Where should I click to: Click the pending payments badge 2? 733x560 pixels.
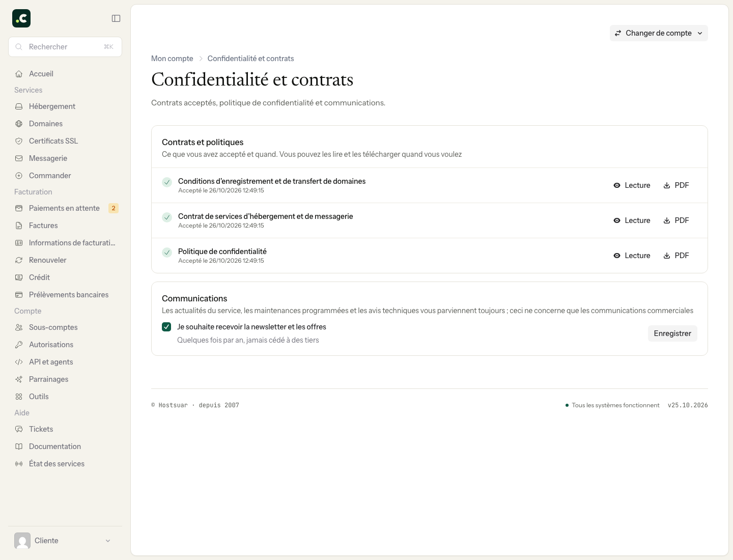point(114,208)
